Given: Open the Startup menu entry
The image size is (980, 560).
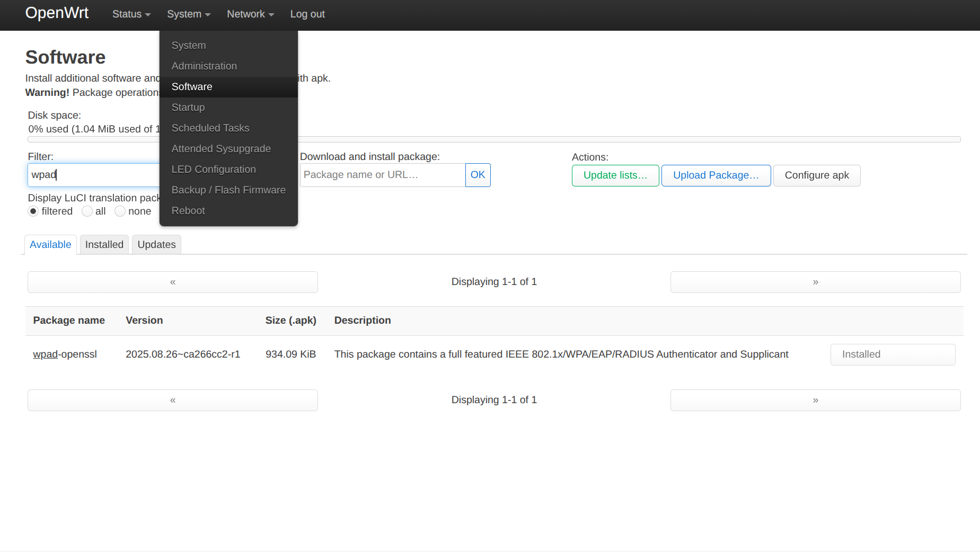Looking at the screenshot, I should [x=228, y=108].
